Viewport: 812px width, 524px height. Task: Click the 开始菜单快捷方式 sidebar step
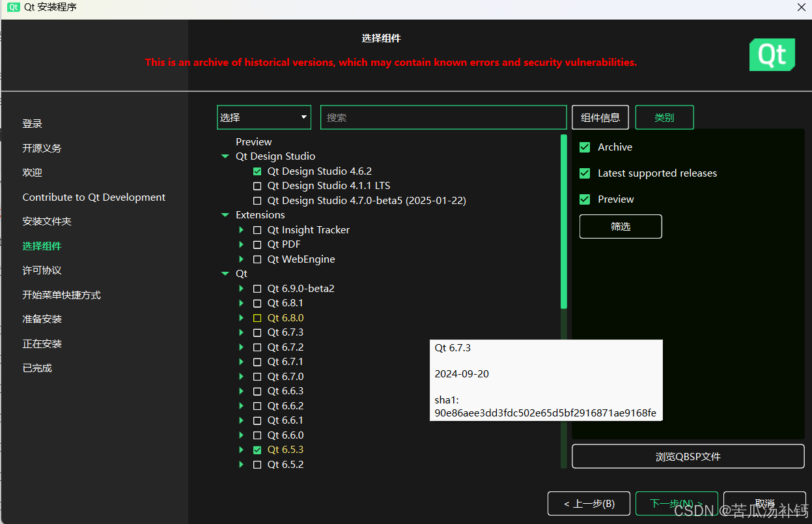(62, 295)
